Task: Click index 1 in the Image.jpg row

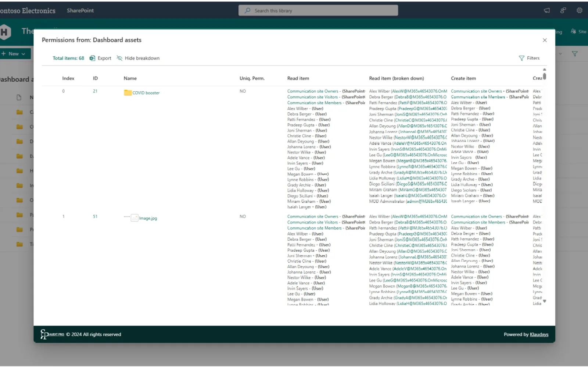Action: [64, 217]
